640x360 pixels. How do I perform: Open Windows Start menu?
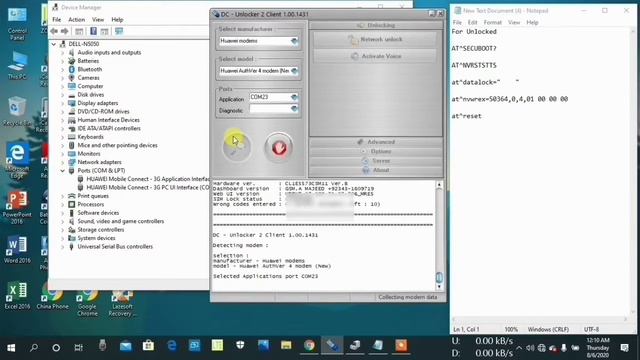(11, 347)
